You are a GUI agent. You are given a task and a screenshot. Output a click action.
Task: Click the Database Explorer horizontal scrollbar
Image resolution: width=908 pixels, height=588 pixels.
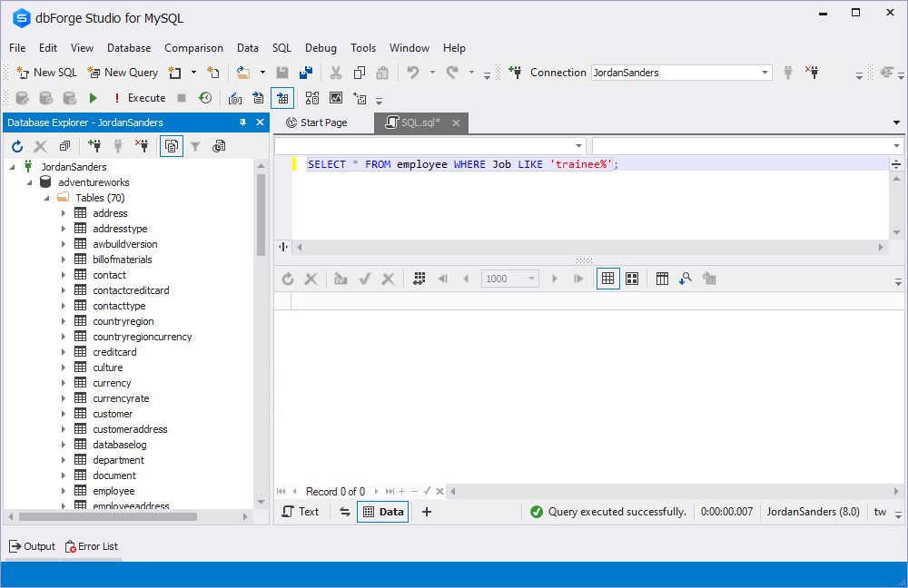tap(108, 516)
